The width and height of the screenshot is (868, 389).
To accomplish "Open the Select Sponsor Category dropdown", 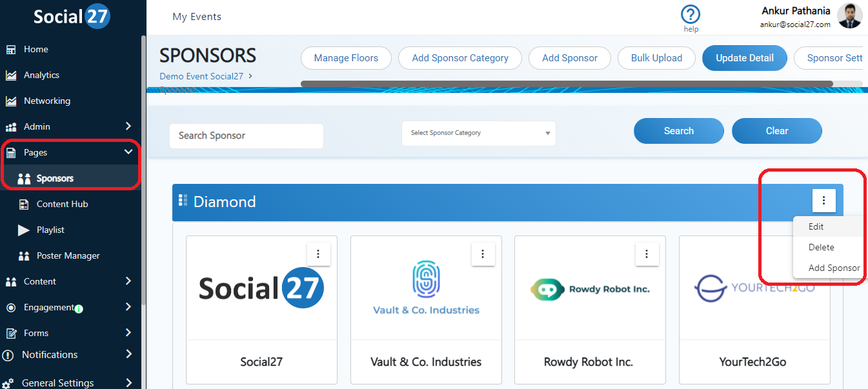I will tap(478, 133).
